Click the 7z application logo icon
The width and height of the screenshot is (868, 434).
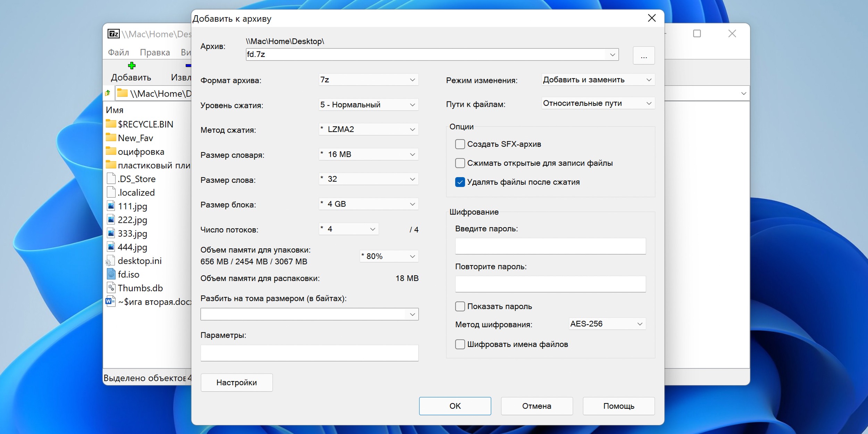tap(114, 34)
